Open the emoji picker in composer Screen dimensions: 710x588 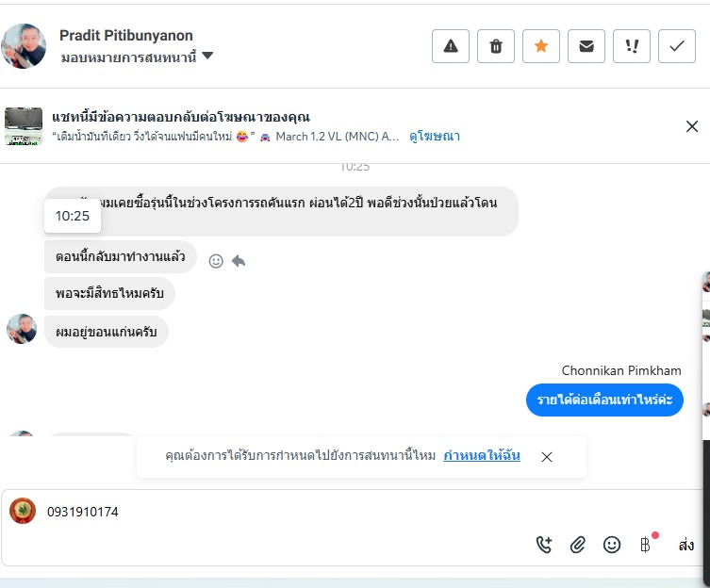[x=612, y=544]
